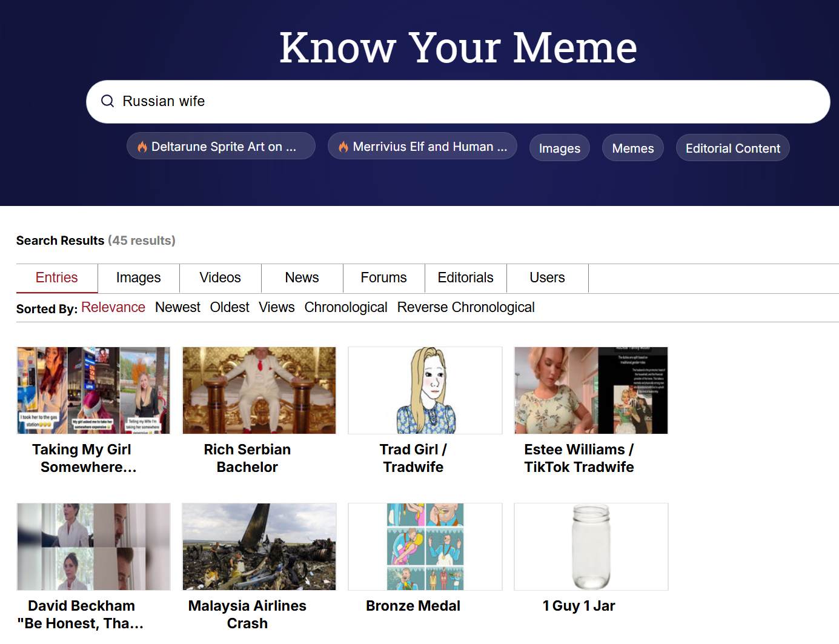Select the Images filter chip below search
Screen dimensions: 839x644
560,148
